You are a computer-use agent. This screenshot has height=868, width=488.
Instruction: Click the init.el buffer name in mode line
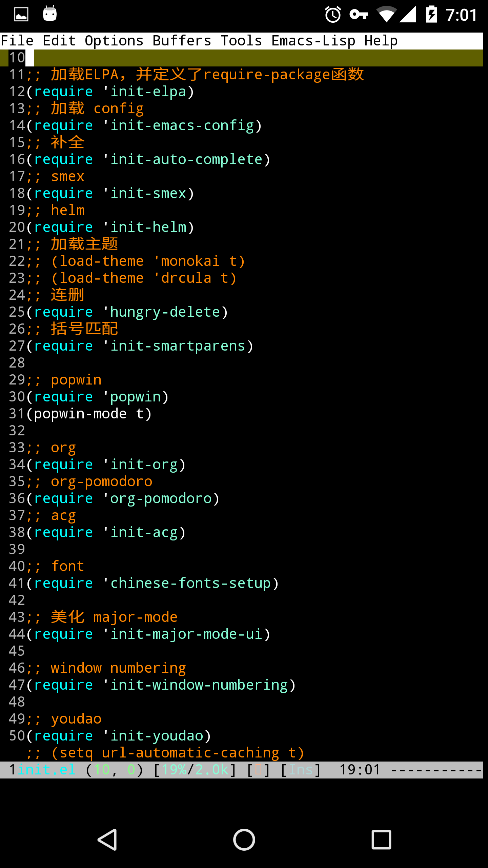tap(46, 769)
